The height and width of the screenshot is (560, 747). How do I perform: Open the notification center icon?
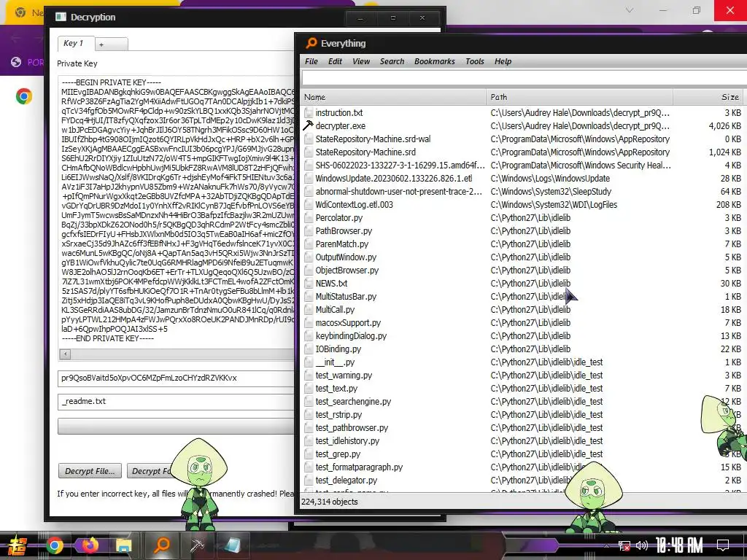723,545
